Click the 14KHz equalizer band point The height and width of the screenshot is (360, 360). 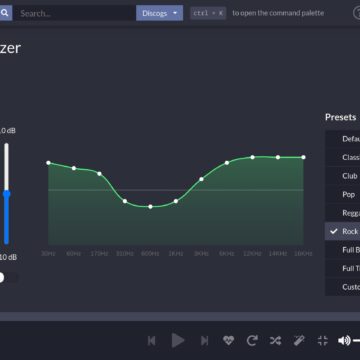click(278, 157)
